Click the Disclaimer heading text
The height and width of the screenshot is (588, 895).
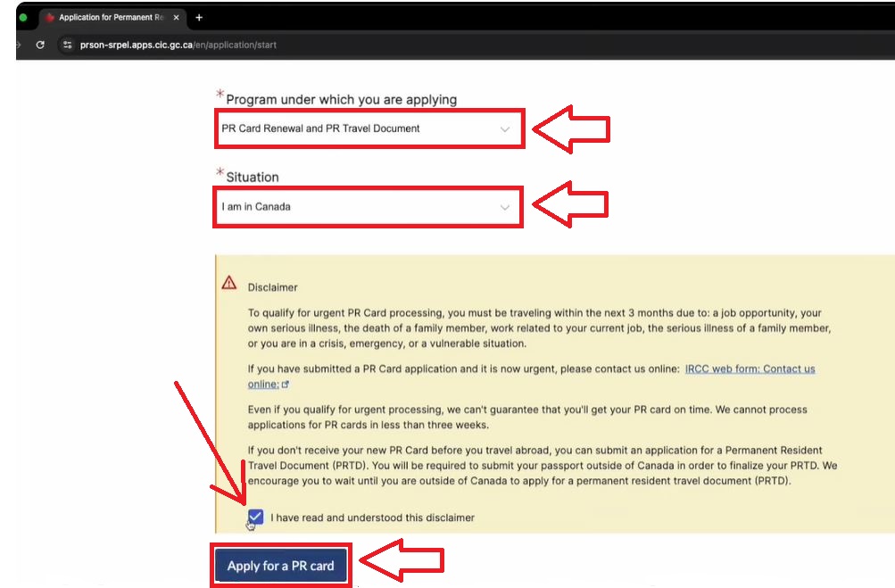[x=272, y=287]
